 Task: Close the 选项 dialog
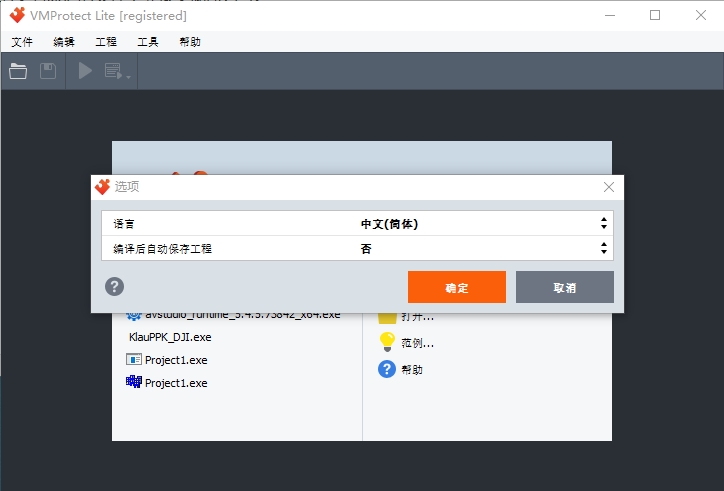tap(609, 187)
